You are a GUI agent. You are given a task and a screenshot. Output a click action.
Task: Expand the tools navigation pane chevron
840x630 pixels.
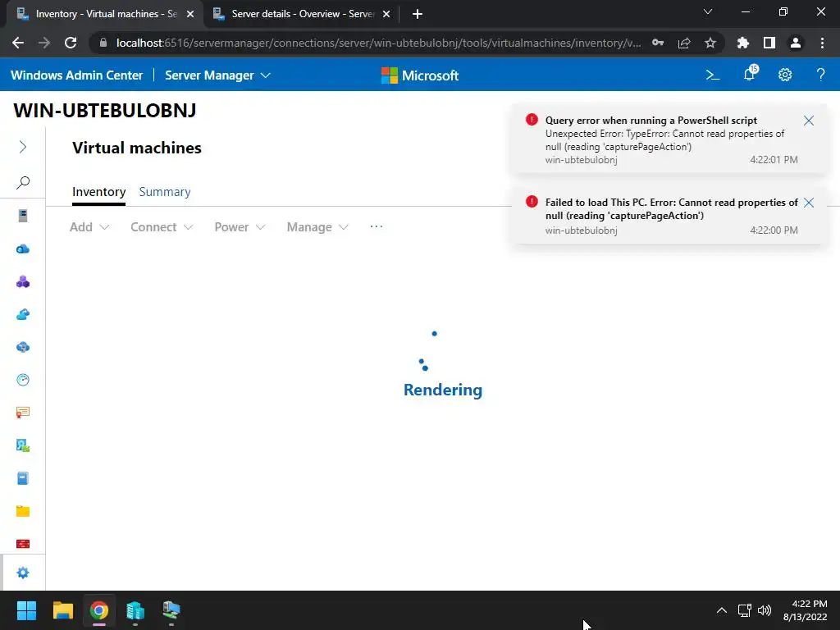(22, 147)
